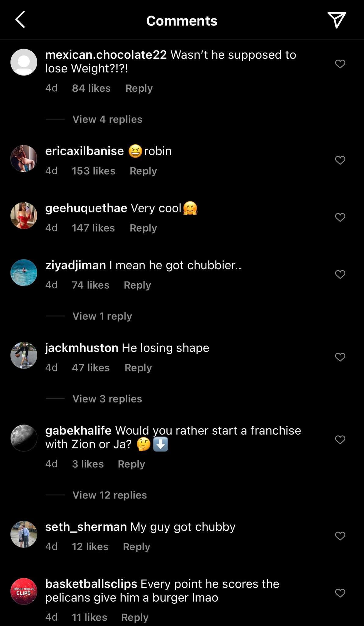Like geehuquethae's 'Very cool' comment heart
Screen dimensions: 364x626
340,217
